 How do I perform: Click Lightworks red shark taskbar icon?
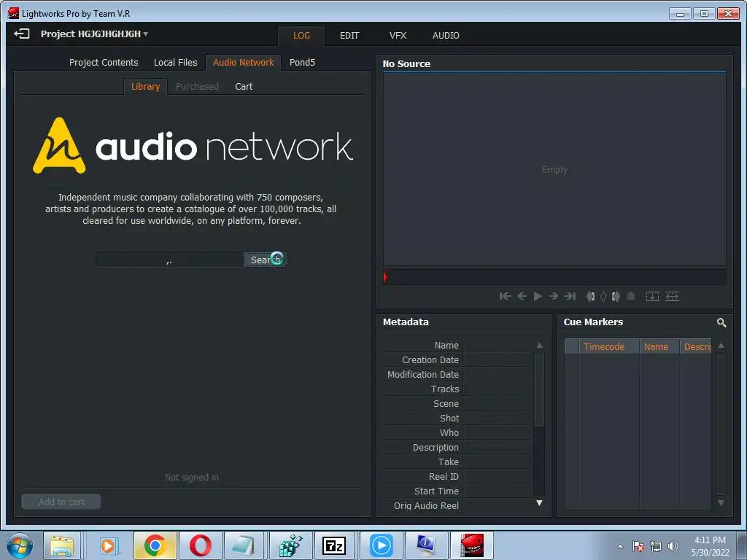[472, 545]
